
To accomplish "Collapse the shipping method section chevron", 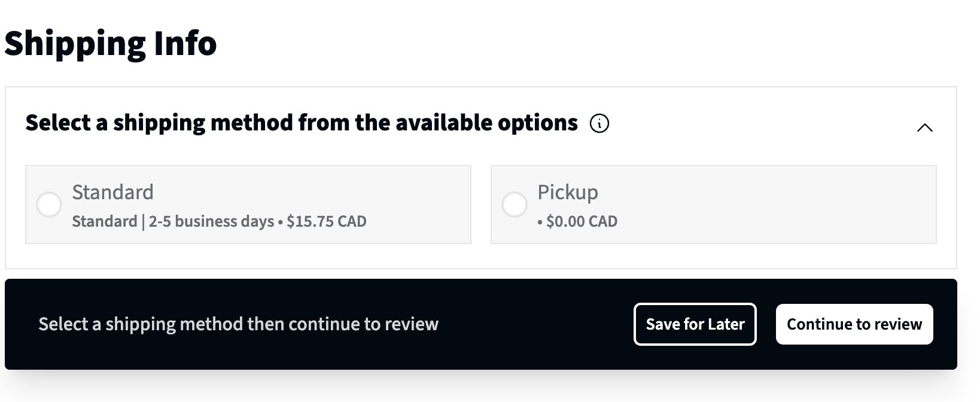I will tap(924, 127).
